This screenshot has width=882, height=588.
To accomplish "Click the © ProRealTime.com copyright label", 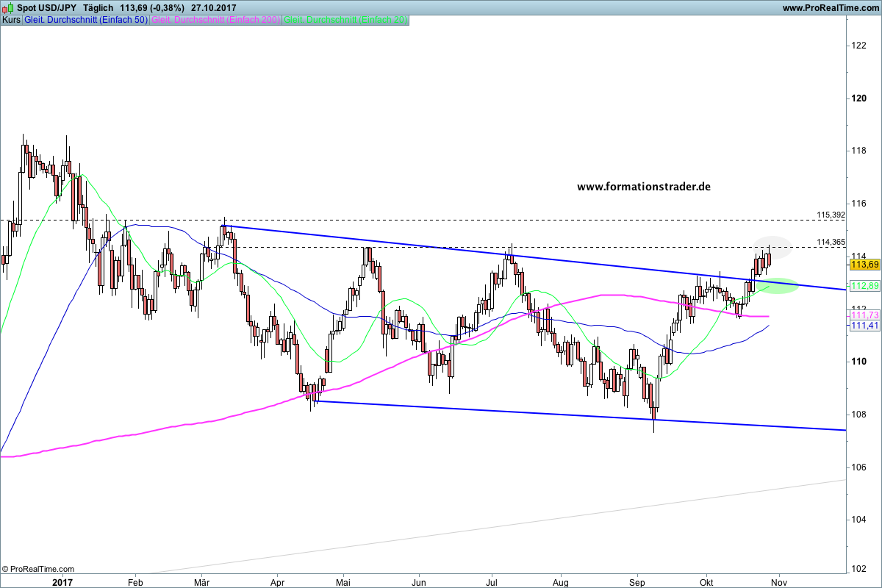I will (x=38, y=569).
